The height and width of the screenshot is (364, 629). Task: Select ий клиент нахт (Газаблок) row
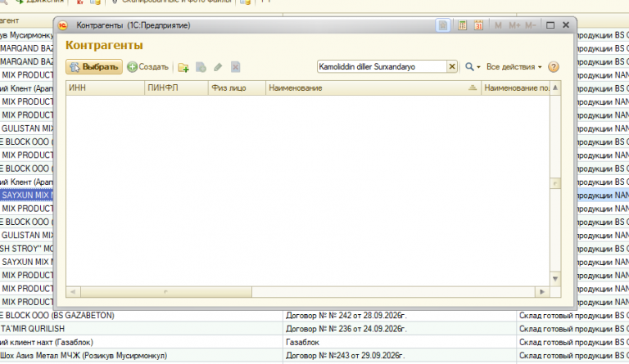(141, 343)
